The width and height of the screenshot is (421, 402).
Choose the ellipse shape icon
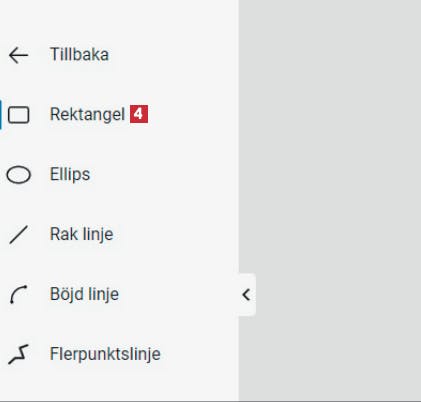[x=19, y=175]
